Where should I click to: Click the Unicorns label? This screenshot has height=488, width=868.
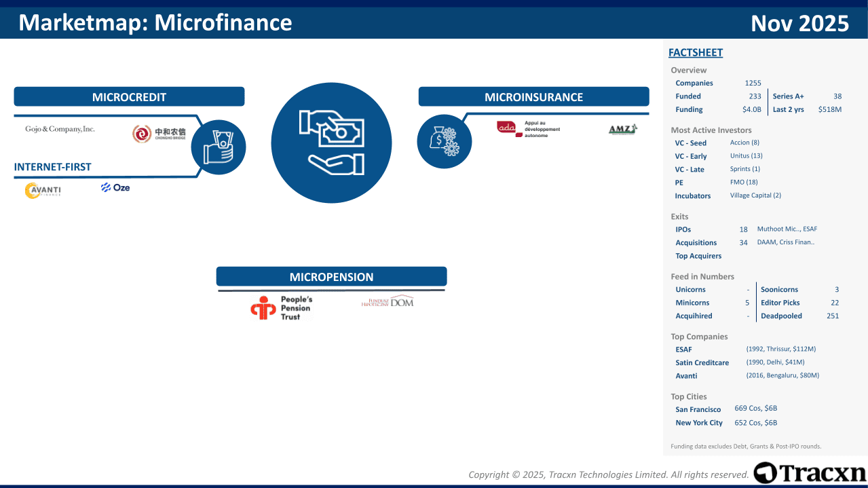pos(690,289)
